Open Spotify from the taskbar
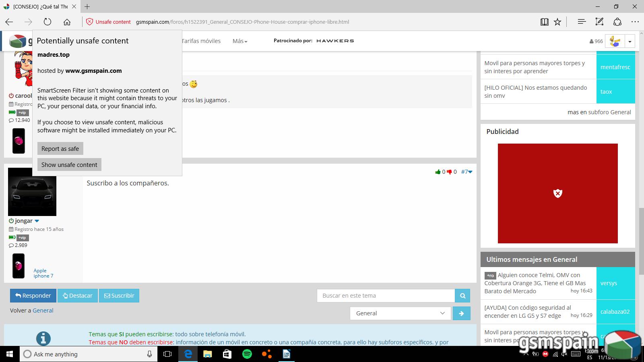The height and width of the screenshot is (362, 644). pos(247,354)
